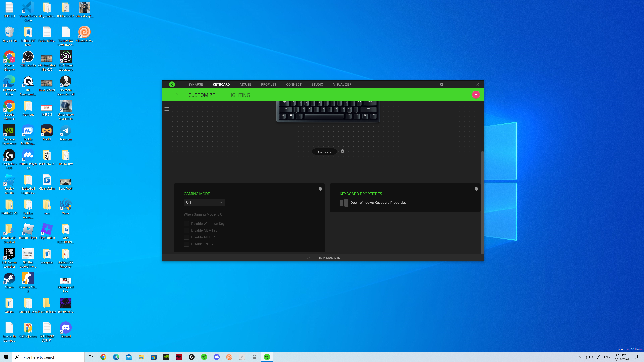Click Synapse window vertical scrollbar
This screenshot has height=362, width=644.
coord(482,202)
